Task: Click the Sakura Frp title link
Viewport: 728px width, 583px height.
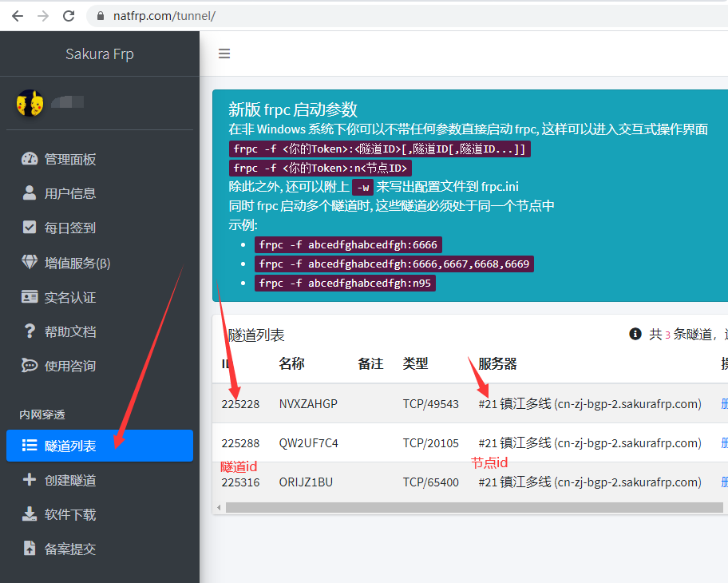Action: (100, 54)
